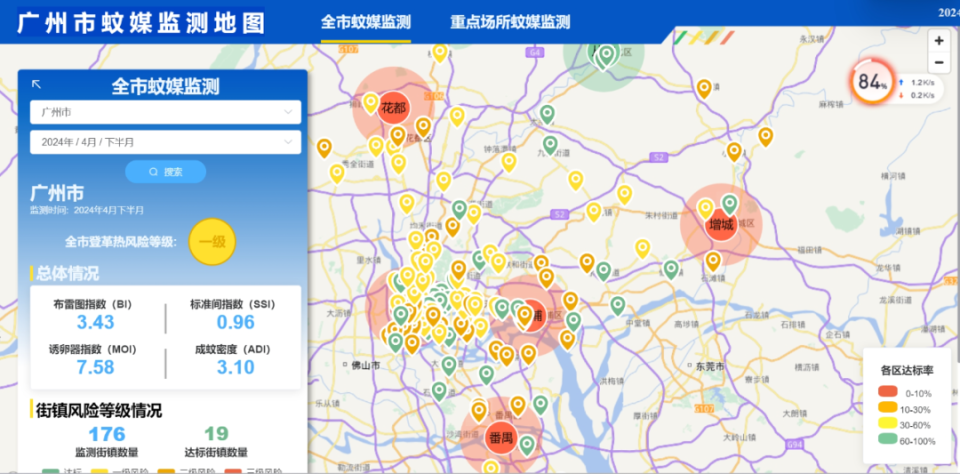Click 东莞市 label on the map
This screenshot has width=960, height=474.
(x=710, y=366)
